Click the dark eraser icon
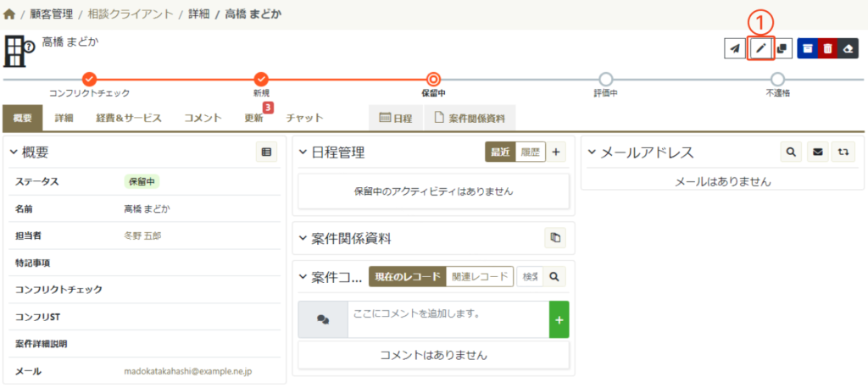The width and height of the screenshot is (868, 388). pyautogui.click(x=849, y=48)
